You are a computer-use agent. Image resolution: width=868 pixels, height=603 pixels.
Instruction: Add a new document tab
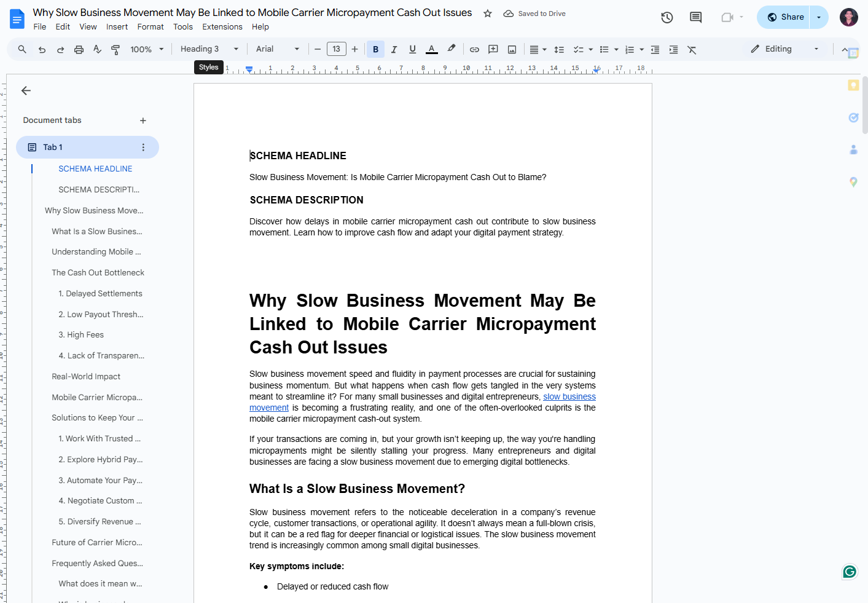143,120
